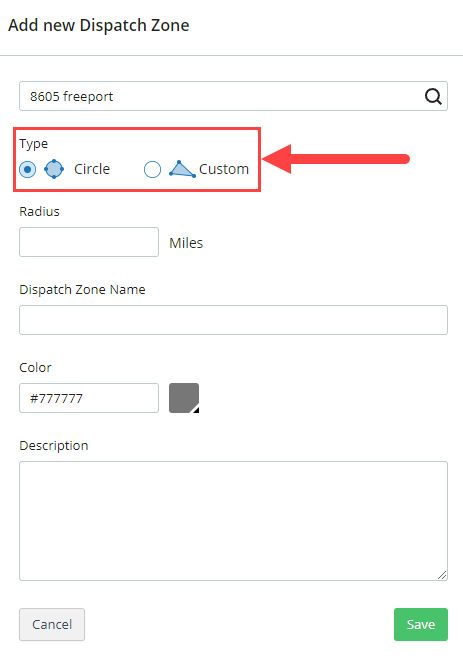This screenshot has height=658, width=463.
Task: Click inside the Description text area
Action: tap(233, 521)
